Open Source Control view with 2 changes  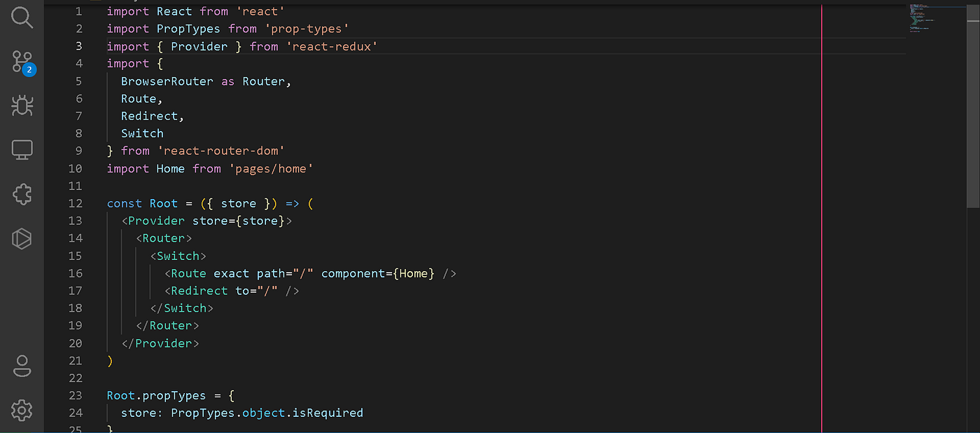[22, 62]
